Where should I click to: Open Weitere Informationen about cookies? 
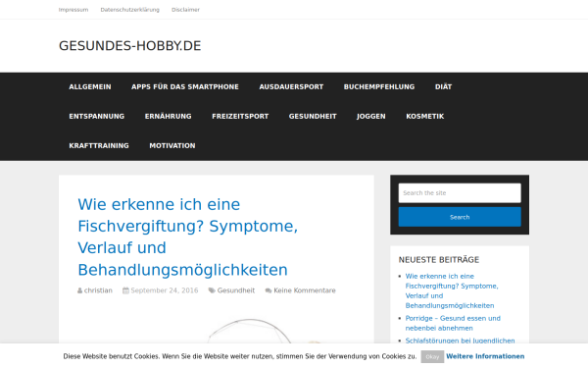click(x=485, y=356)
